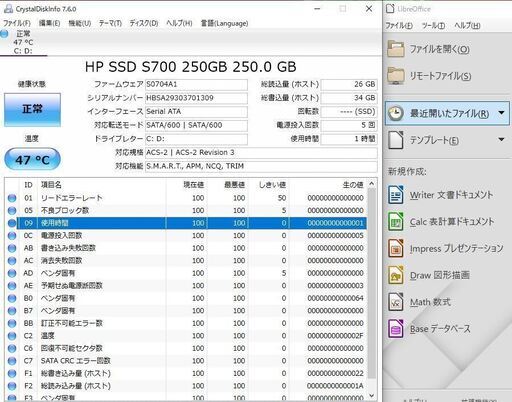Image resolution: width=512 pixels, height=402 pixels.
Task: Click the 最近開いたファイル clock icon
Action: click(396, 113)
